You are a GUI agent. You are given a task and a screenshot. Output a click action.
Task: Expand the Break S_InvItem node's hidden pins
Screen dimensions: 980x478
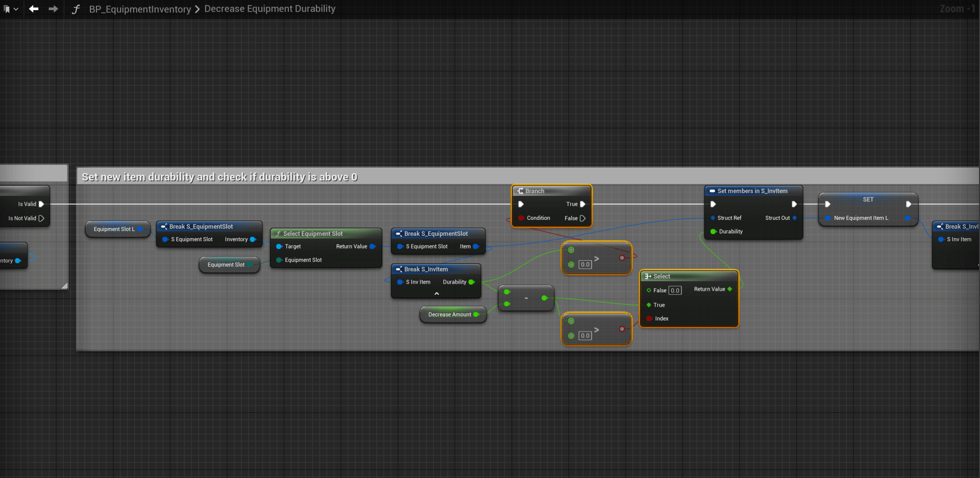[x=436, y=294]
